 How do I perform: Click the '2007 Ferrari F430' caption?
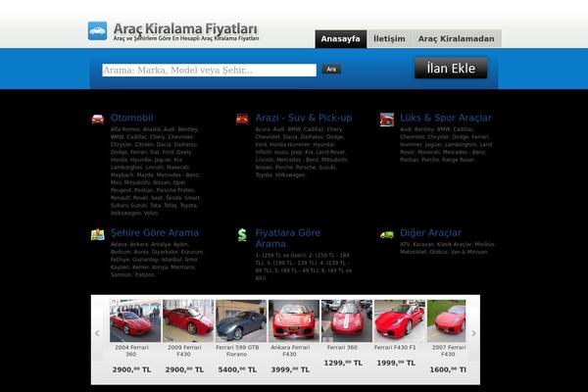pyautogui.click(x=449, y=351)
